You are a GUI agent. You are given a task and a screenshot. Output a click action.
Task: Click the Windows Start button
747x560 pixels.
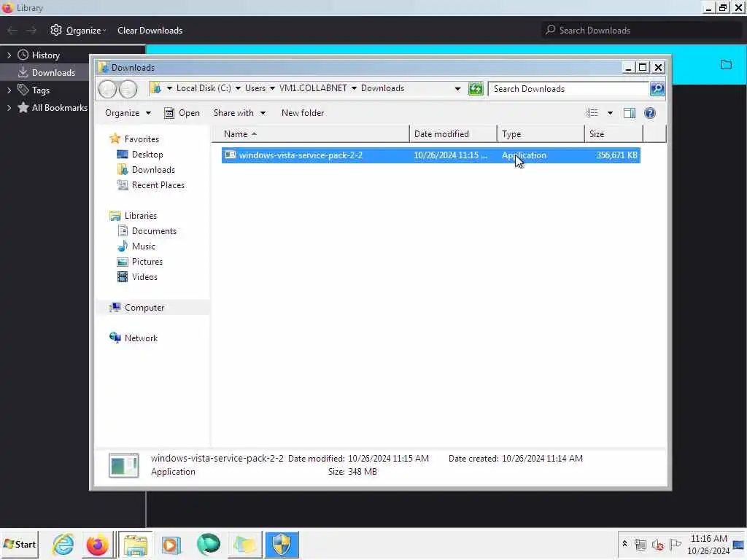tap(20, 544)
